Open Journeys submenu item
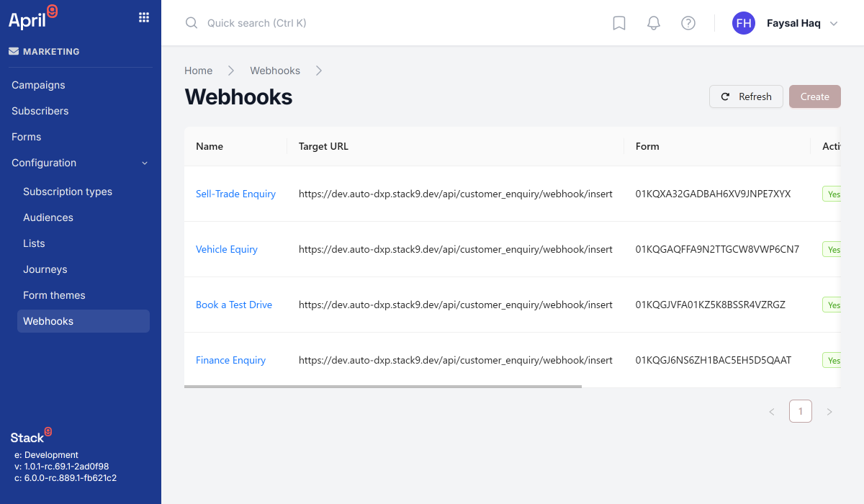This screenshot has height=504, width=864. coord(84,269)
